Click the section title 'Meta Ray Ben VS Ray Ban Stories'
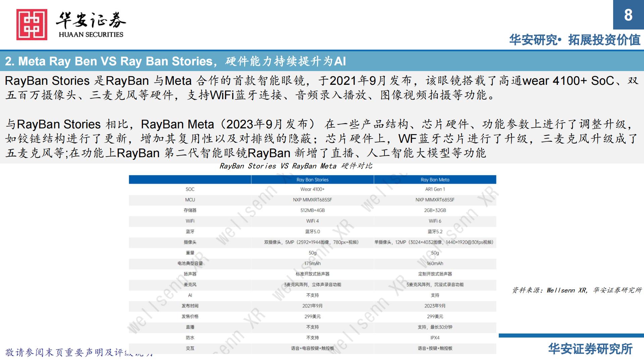Image resolution: width=644 pixels, height=362 pixels. 115,61
